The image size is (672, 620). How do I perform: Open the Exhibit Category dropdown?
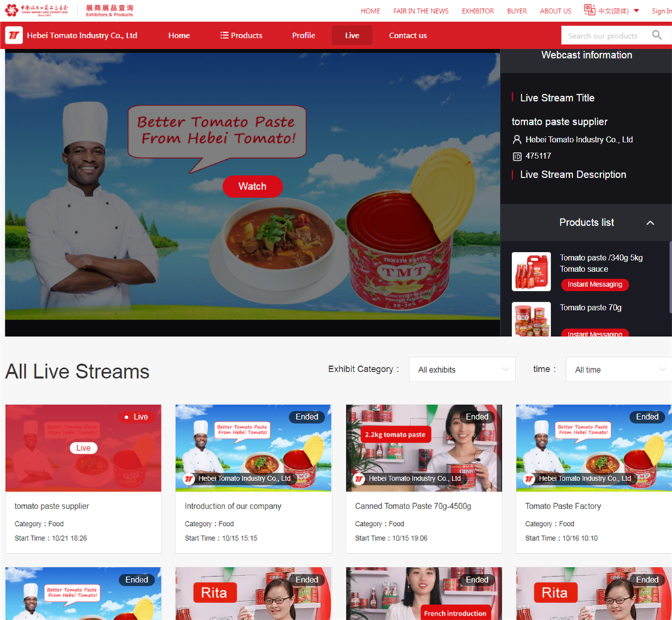462,369
